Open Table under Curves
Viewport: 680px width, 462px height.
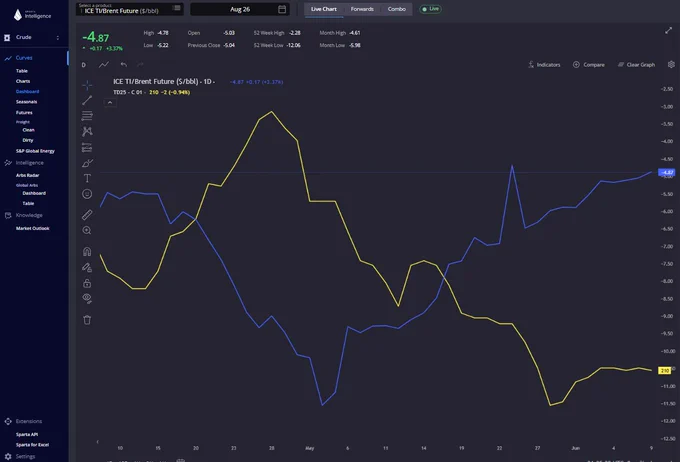22,71
